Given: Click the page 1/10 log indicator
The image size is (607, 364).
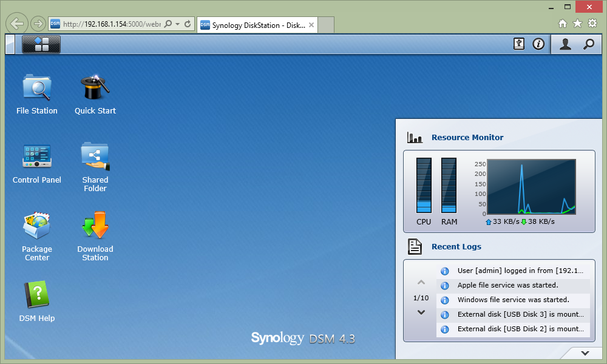Looking at the screenshot, I should (421, 298).
